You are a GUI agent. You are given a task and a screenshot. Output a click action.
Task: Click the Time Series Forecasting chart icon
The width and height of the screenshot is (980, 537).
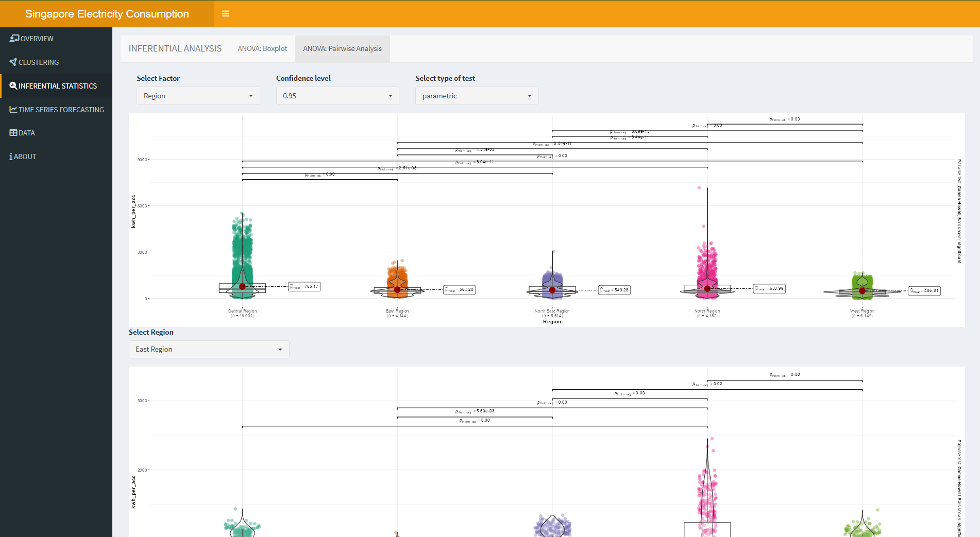[x=13, y=110]
